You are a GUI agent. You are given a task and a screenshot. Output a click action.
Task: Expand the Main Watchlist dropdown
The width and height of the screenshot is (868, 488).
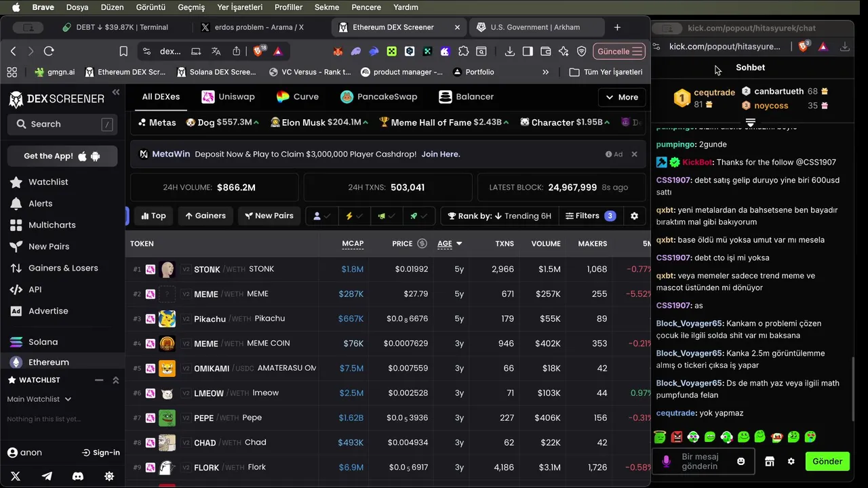pyautogui.click(x=39, y=399)
